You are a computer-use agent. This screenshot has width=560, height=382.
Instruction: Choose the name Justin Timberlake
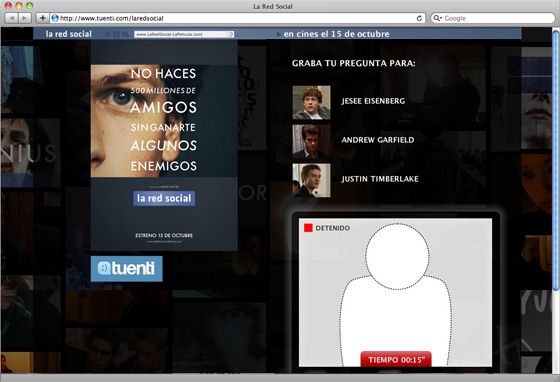[x=380, y=179]
